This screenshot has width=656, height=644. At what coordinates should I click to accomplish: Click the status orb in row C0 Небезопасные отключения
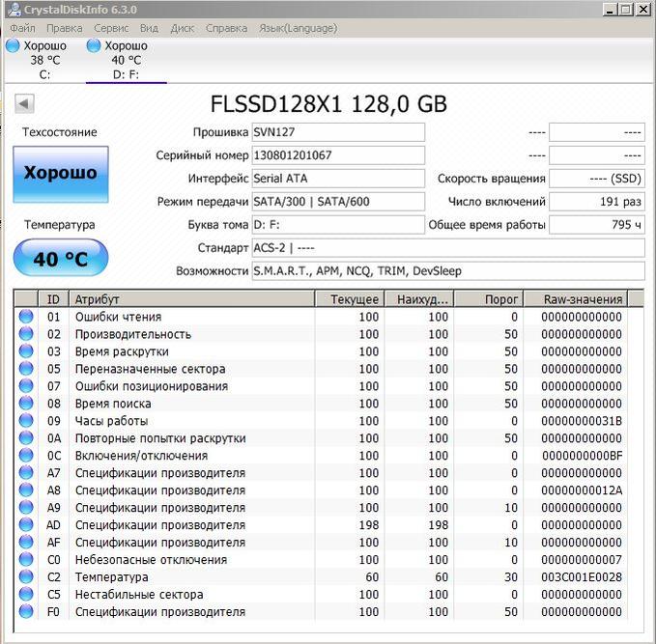(26, 560)
